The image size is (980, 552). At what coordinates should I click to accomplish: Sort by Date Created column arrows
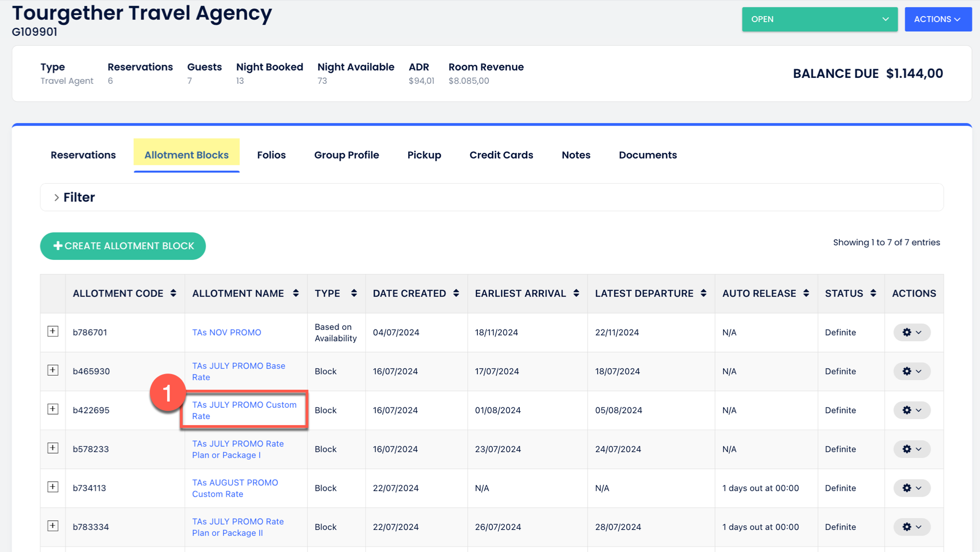click(456, 293)
